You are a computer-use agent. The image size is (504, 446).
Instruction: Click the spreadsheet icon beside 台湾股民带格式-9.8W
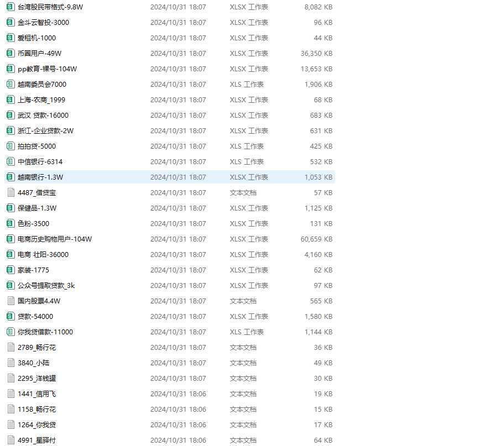(x=11, y=7)
